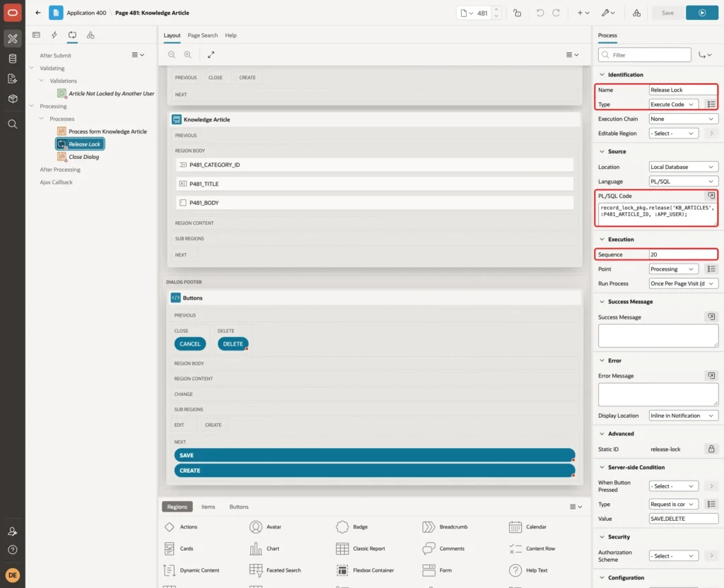Switch to Rendering tree tab icon
Viewport: 724px width, 588px height.
coord(36,35)
